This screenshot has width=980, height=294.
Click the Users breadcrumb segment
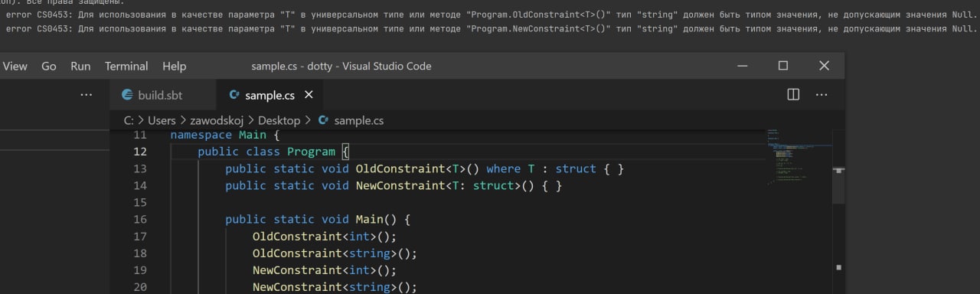tap(162, 120)
